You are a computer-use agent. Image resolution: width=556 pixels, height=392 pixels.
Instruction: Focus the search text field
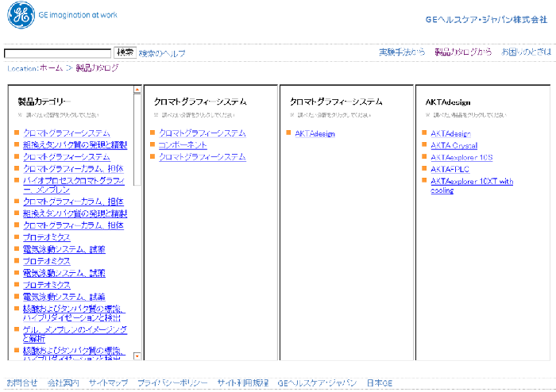pyautogui.click(x=57, y=53)
